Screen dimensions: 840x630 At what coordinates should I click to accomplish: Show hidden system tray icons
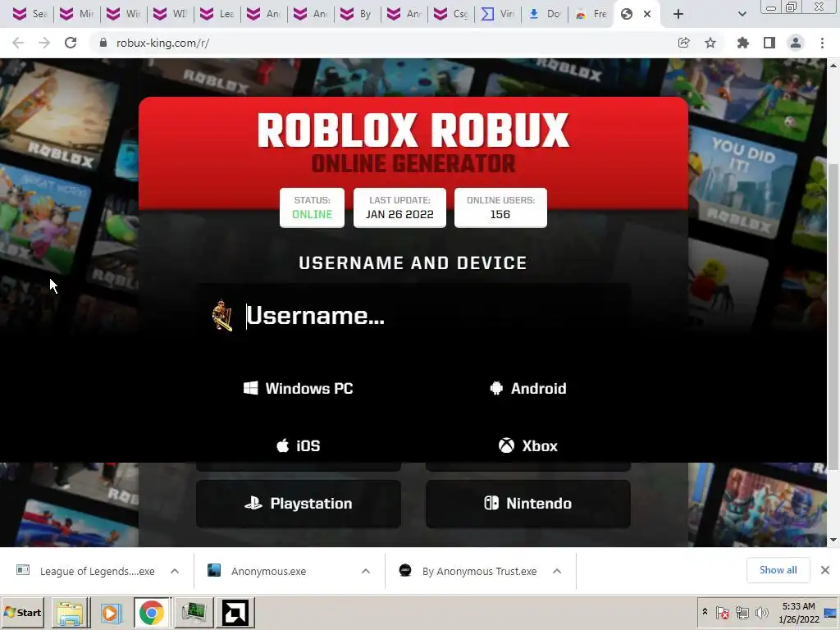705,612
